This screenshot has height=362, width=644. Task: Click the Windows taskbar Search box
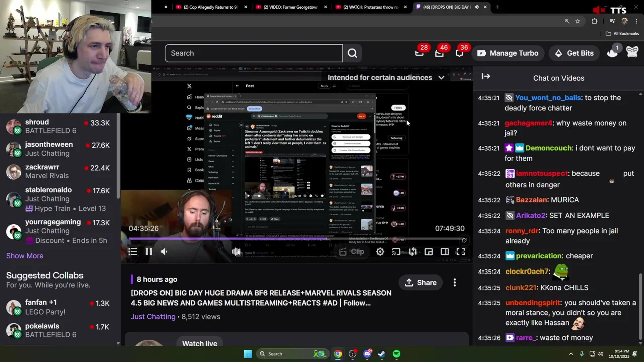click(292, 354)
